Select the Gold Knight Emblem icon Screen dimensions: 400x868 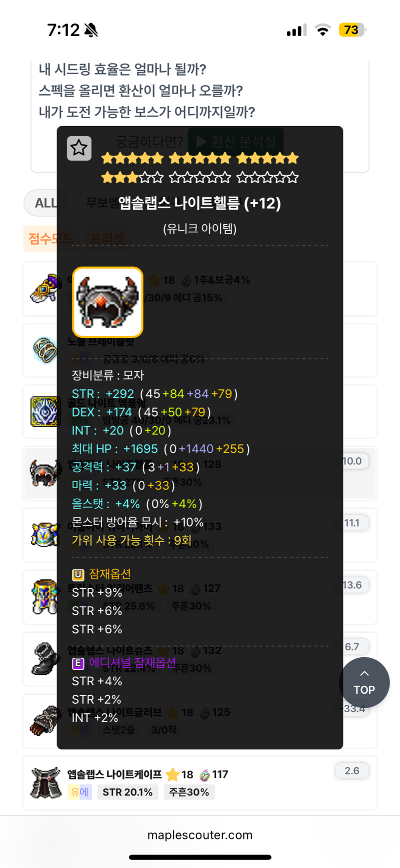point(45,411)
